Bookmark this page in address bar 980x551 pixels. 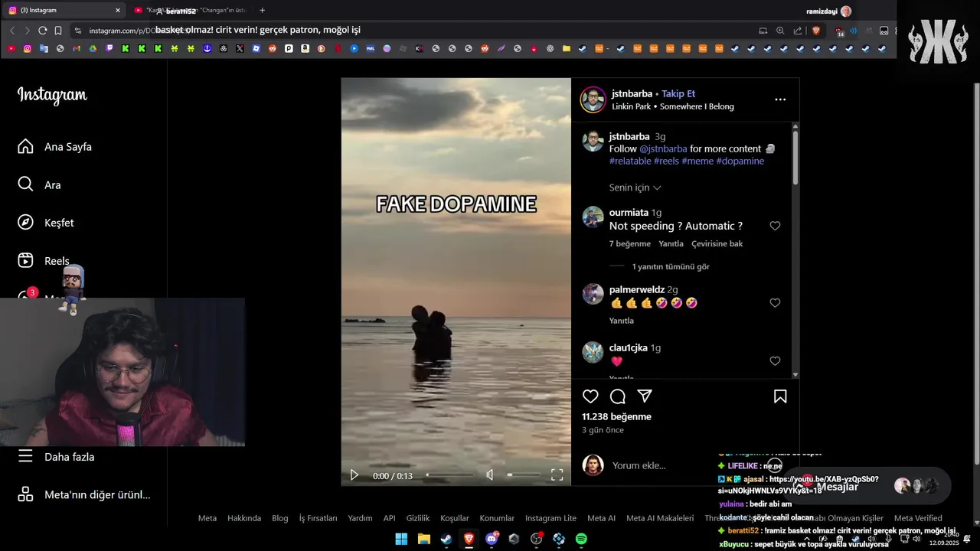(58, 31)
